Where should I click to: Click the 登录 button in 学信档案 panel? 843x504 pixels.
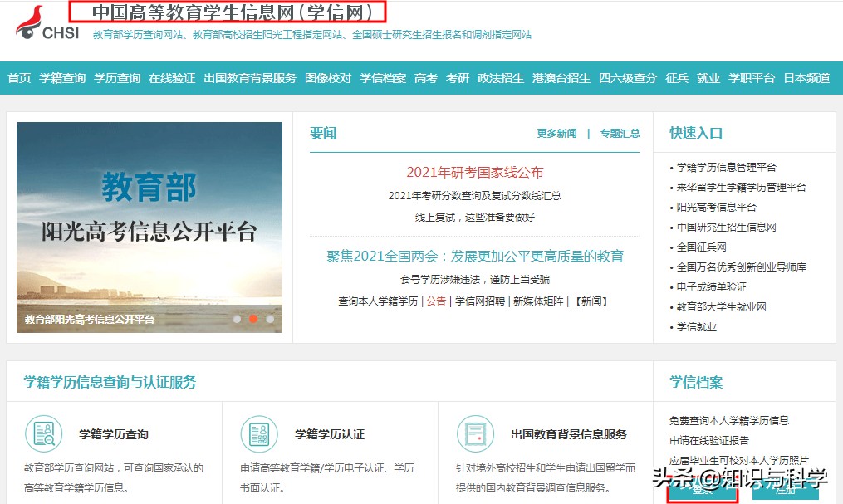click(x=702, y=495)
